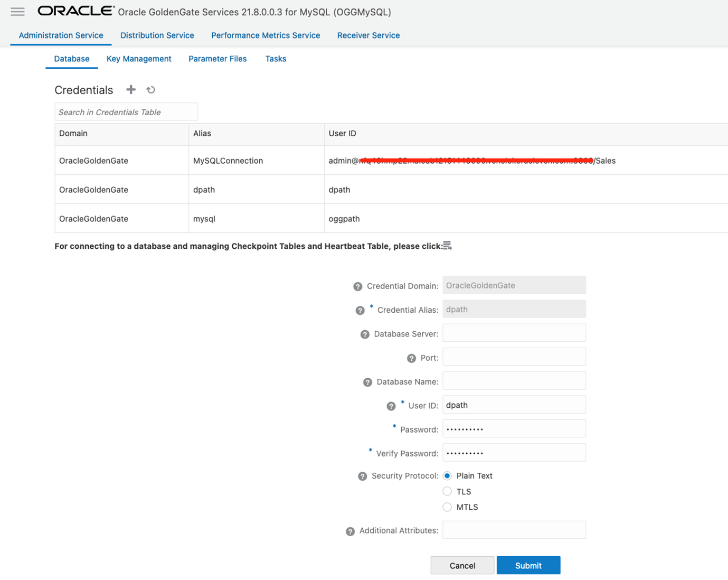Open help for Credential Domain field

click(357, 286)
